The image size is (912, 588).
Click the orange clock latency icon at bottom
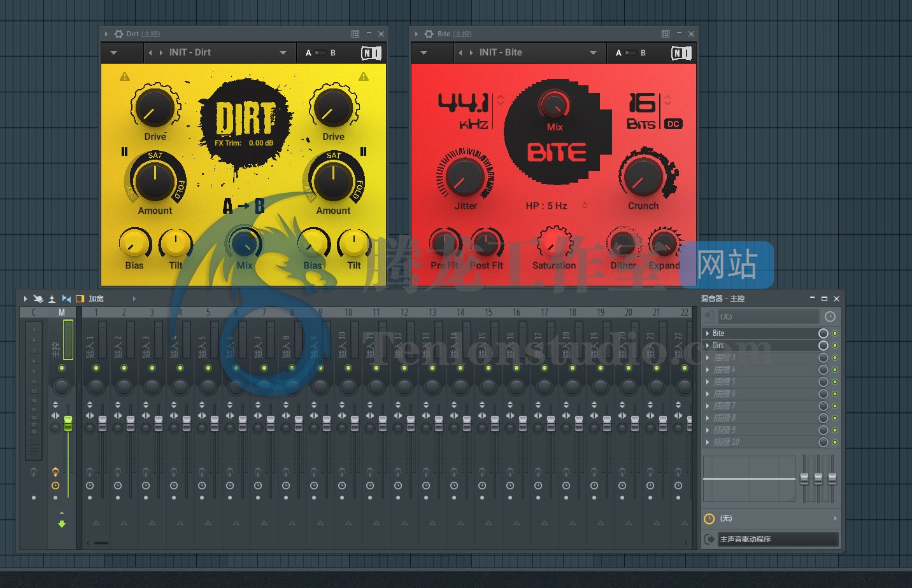click(709, 519)
